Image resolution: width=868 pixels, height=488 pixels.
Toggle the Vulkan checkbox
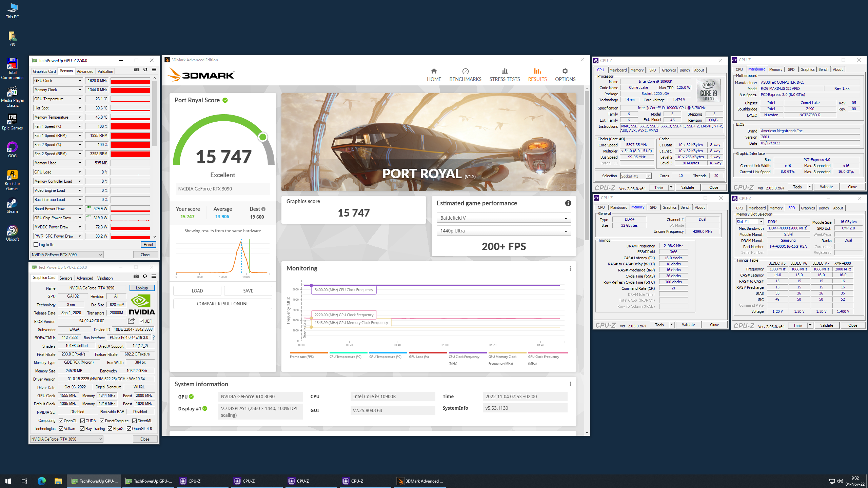coord(61,429)
